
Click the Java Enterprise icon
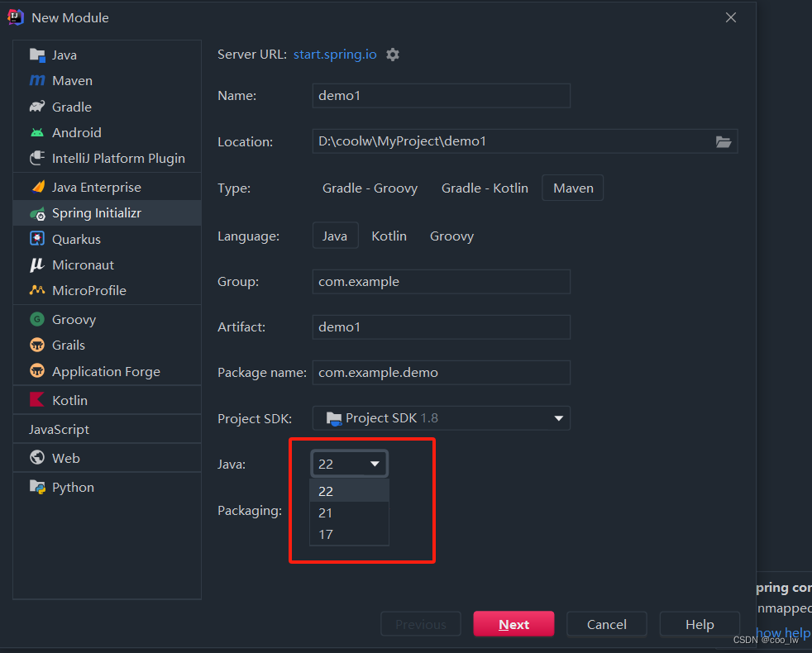38,187
